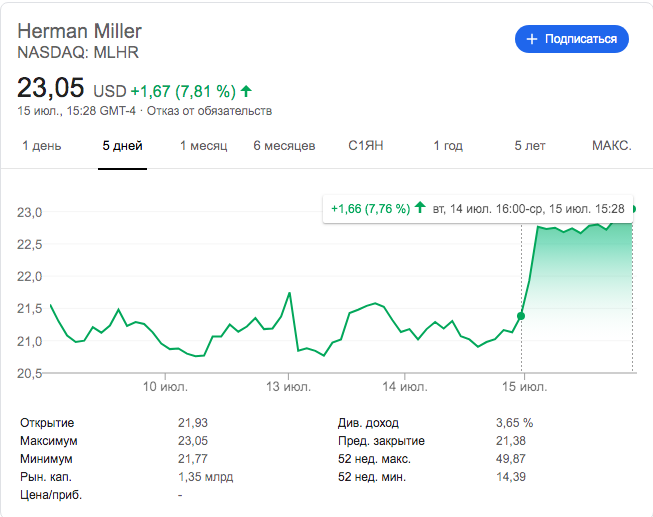Click the Рын. кап. value 1,35 млрд
Viewport: 653px width, 517px height.
pyautogui.click(x=206, y=477)
